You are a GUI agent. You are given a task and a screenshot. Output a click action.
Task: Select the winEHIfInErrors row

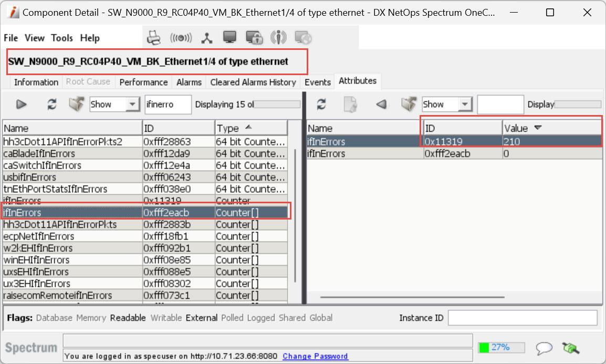tap(145, 259)
